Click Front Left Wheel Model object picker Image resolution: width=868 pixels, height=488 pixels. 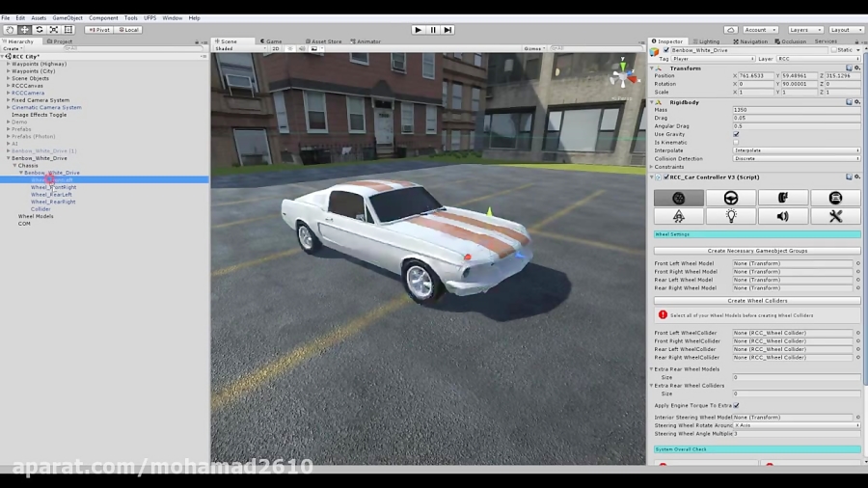pos(858,264)
